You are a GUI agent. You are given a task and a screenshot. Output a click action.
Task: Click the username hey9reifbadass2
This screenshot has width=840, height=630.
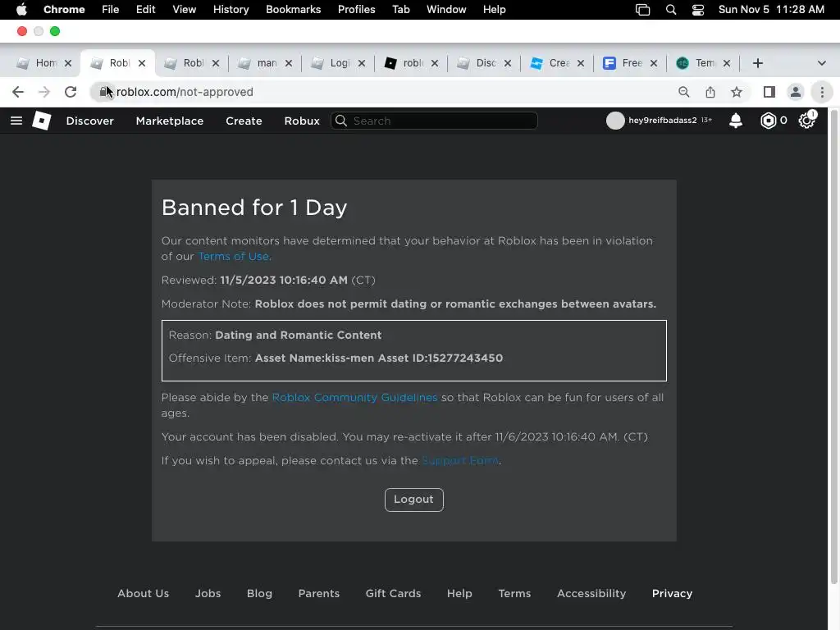point(663,120)
